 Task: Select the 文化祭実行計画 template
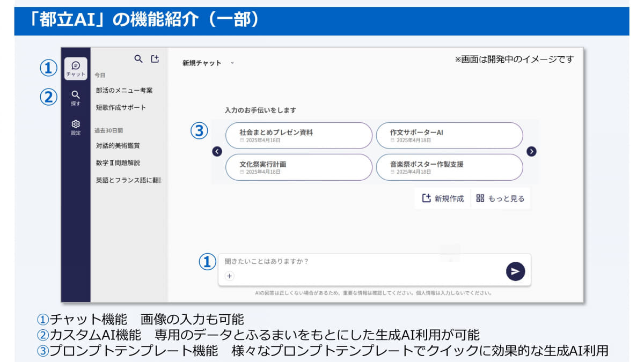(299, 167)
